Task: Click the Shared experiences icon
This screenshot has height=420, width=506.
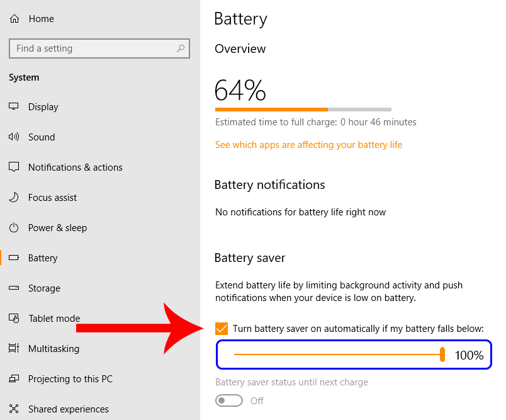Action: [14, 409]
